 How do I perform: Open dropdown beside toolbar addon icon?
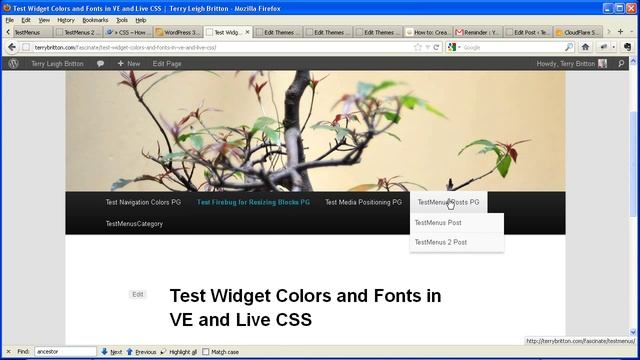613,47
